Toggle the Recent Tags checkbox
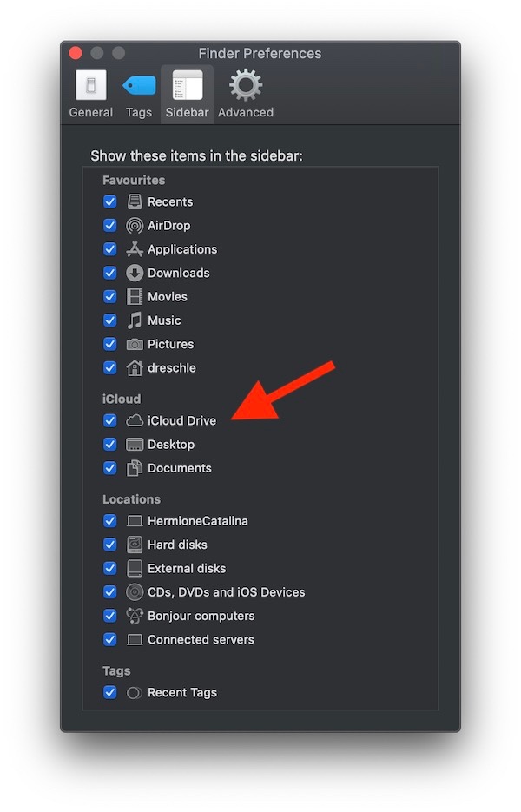Screen dimensions: 521x812 (x=110, y=692)
